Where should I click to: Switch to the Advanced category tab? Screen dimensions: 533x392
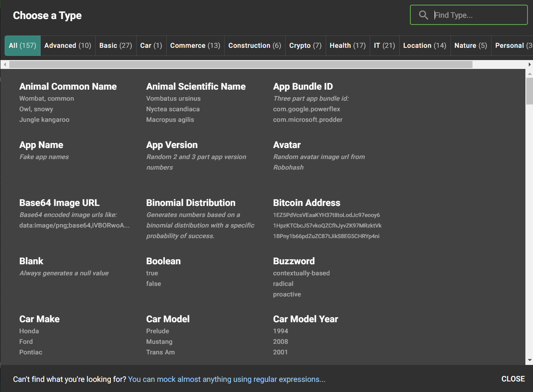pos(68,46)
